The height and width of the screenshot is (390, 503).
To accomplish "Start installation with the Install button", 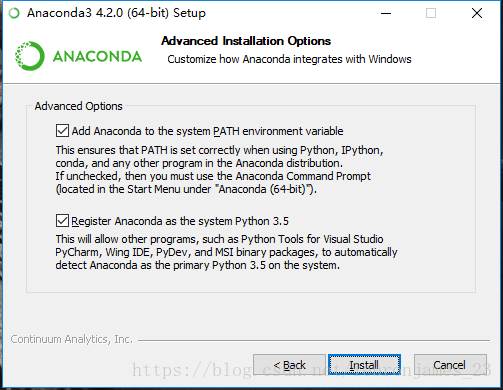I will click(x=364, y=365).
